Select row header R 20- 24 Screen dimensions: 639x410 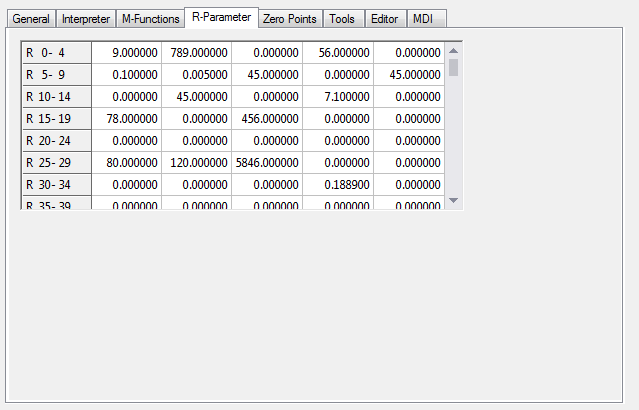[57, 141]
